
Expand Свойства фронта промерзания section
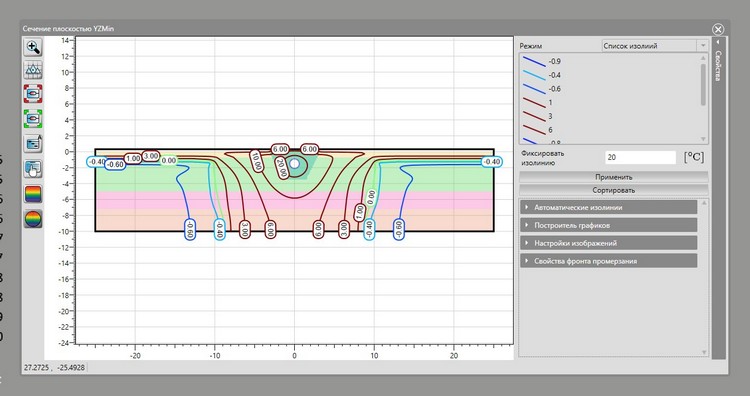click(x=608, y=261)
